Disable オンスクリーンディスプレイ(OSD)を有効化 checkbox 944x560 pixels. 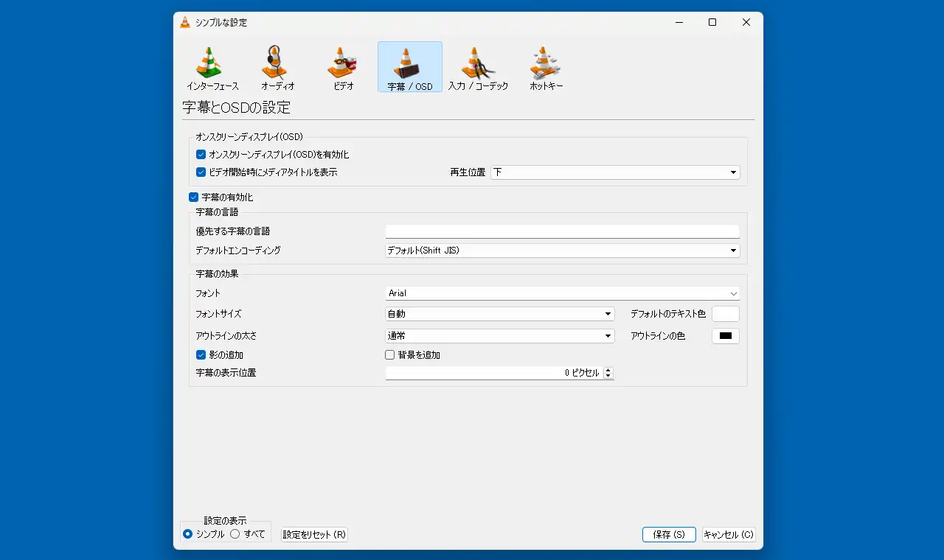point(201,155)
